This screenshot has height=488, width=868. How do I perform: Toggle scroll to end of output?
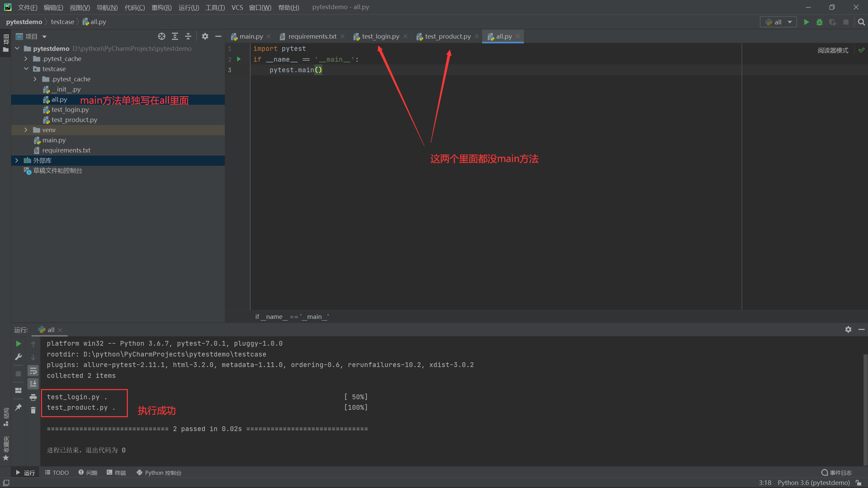pos(33,384)
